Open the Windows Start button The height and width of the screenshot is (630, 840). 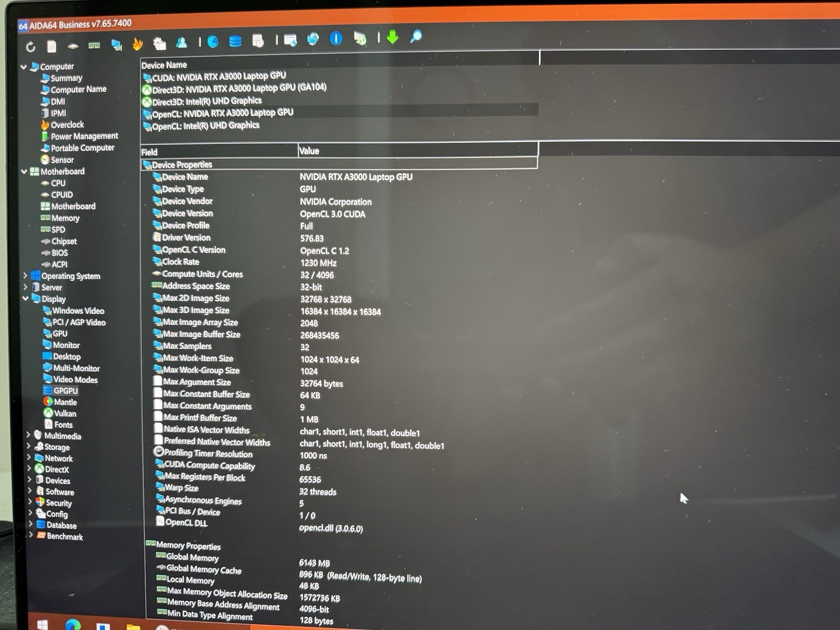tap(42, 624)
